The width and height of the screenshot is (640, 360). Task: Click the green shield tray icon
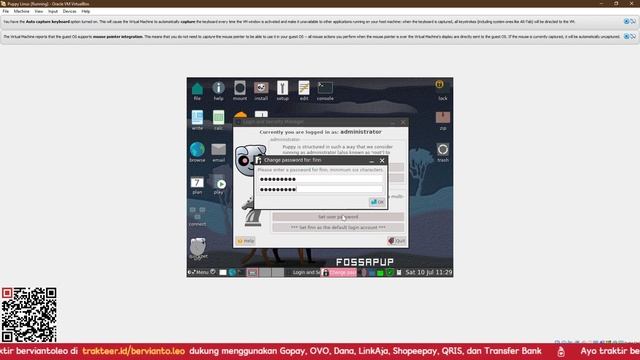[x=389, y=272]
